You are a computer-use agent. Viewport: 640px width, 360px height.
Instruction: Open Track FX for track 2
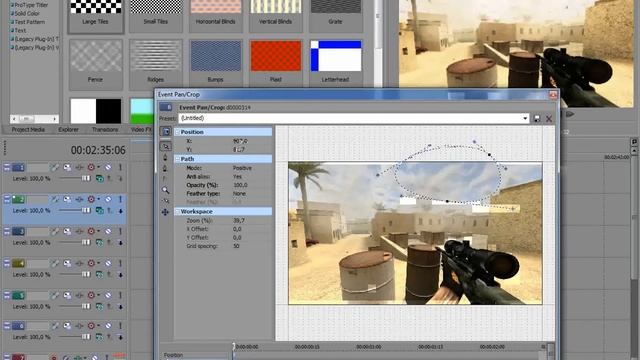pyautogui.click(x=79, y=200)
